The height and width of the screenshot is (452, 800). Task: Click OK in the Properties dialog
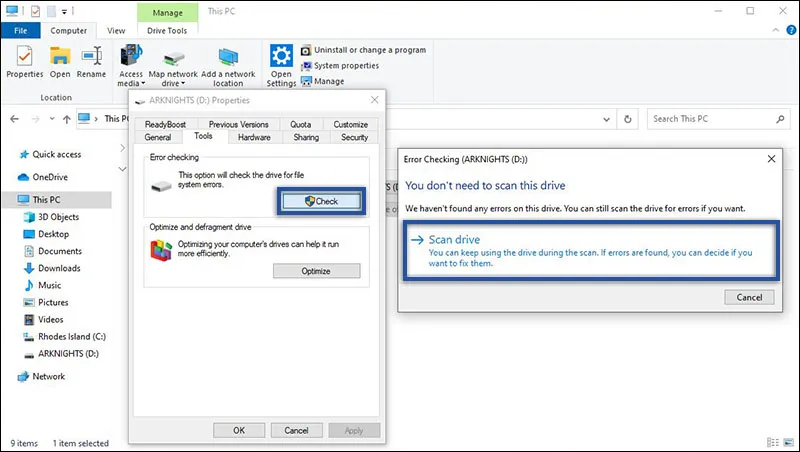[x=239, y=430]
